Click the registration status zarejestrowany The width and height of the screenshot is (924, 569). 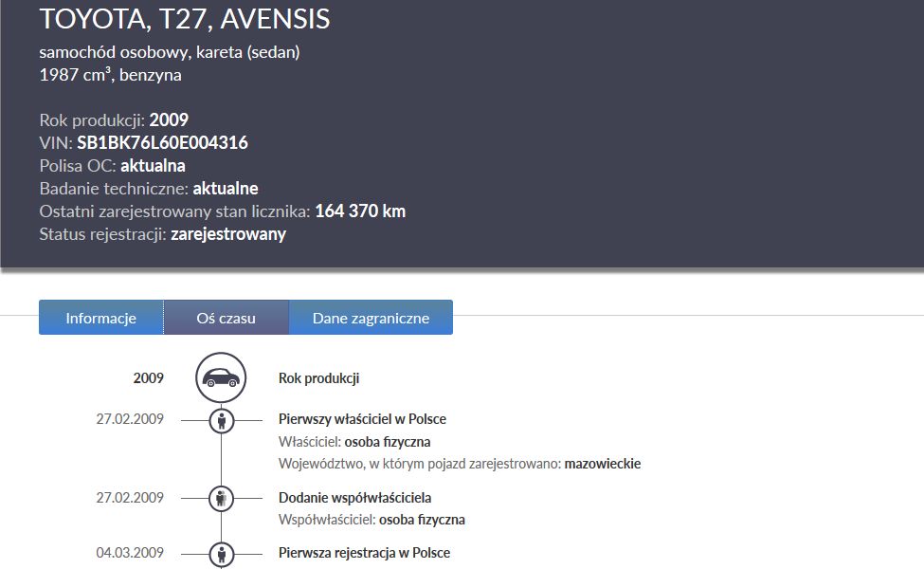coord(228,234)
